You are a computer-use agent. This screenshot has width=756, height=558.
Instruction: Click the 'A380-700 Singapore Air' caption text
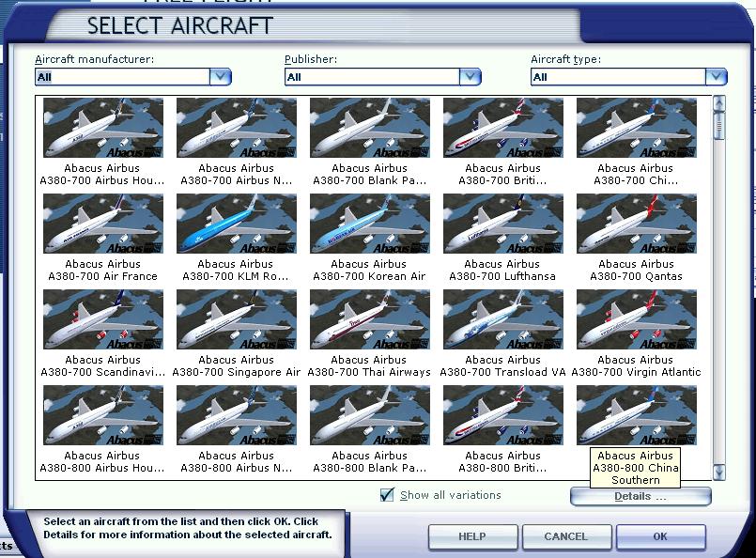pos(237,372)
